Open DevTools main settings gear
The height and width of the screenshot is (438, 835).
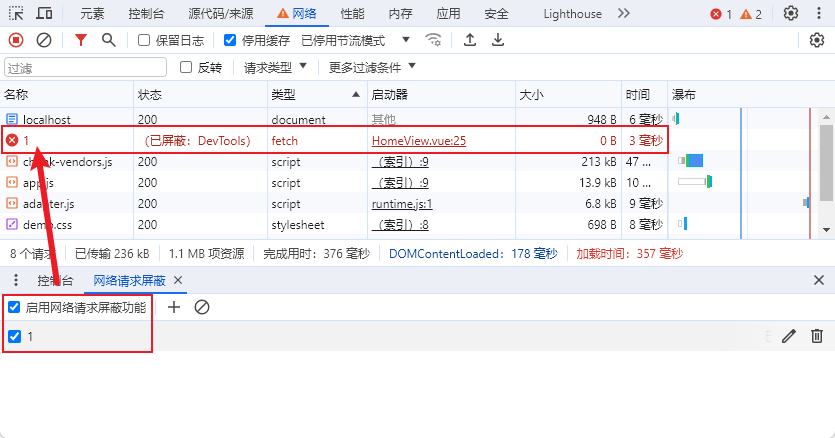tap(791, 13)
